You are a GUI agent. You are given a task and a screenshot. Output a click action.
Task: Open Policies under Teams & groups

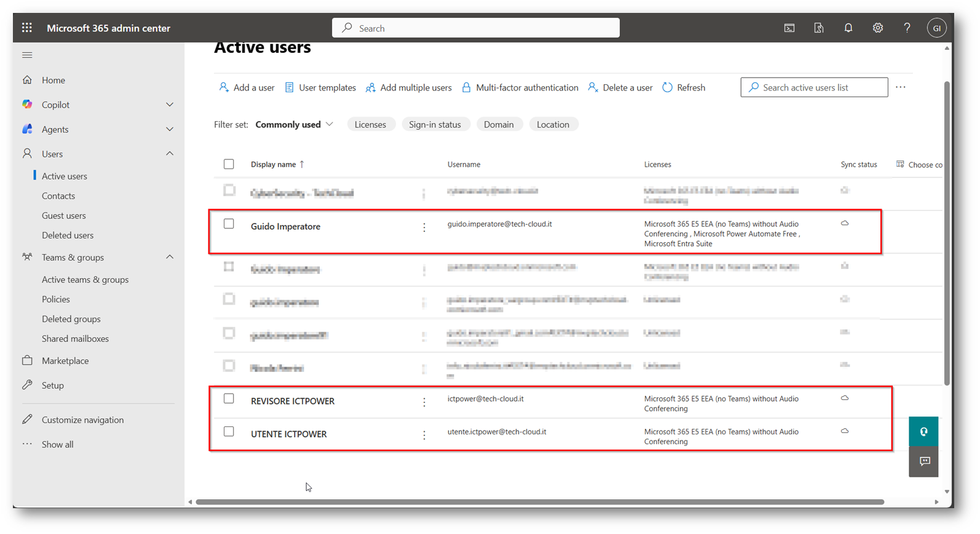(56, 299)
